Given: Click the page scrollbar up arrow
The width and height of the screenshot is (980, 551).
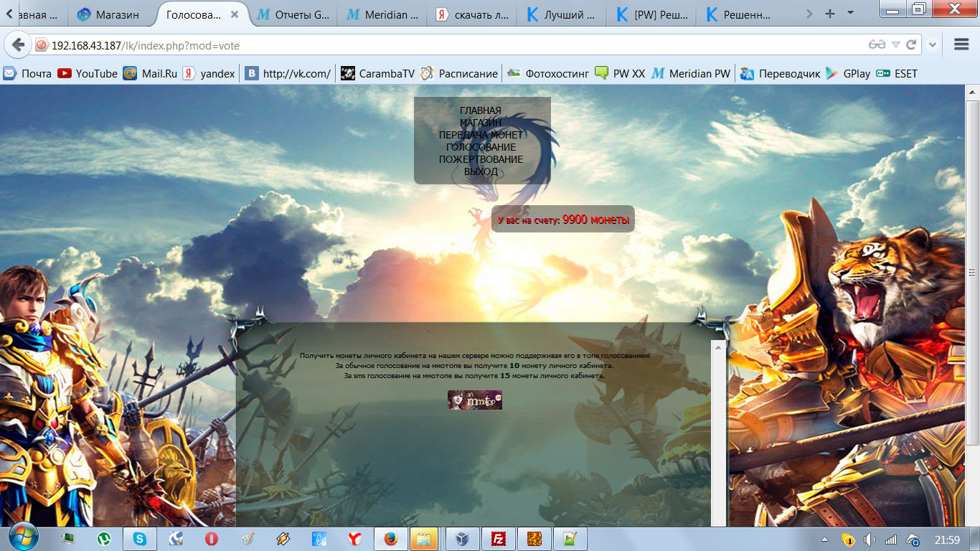Looking at the screenshot, I should tap(973, 93).
